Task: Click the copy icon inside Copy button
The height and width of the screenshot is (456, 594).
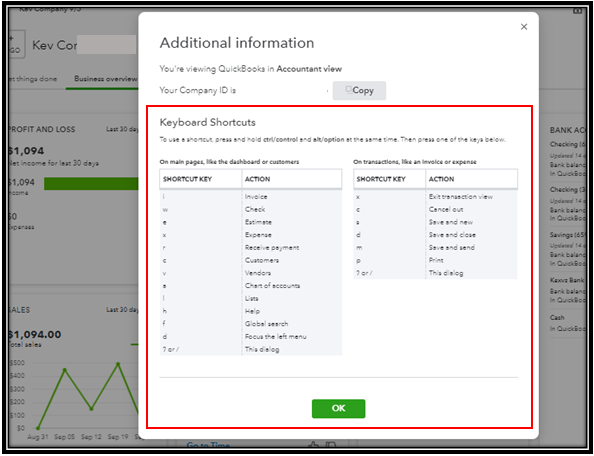Action: (x=349, y=89)
